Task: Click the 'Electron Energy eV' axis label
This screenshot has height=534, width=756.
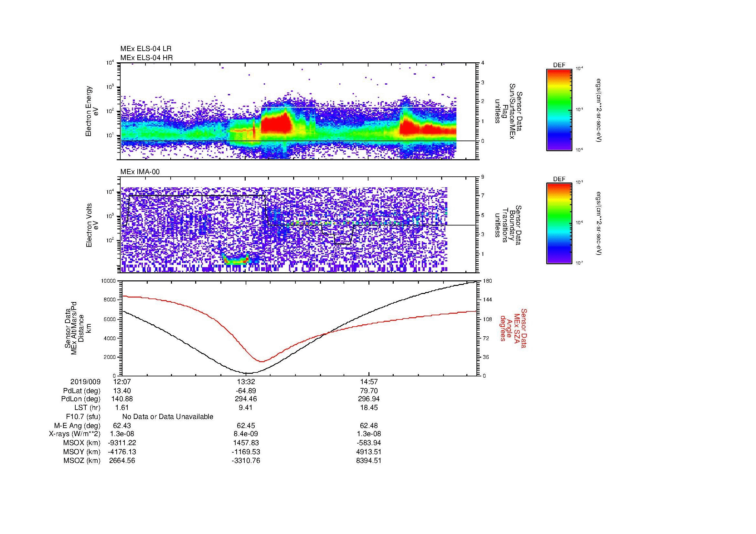Action: 92,111
